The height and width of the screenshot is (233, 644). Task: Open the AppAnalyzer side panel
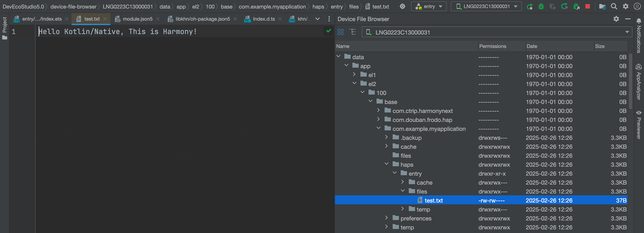(639, 82)
